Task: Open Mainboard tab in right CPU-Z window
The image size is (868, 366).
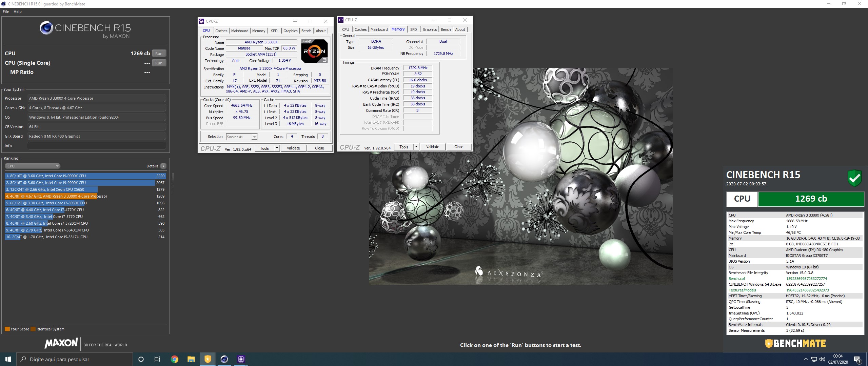Action: pos(379,29)
